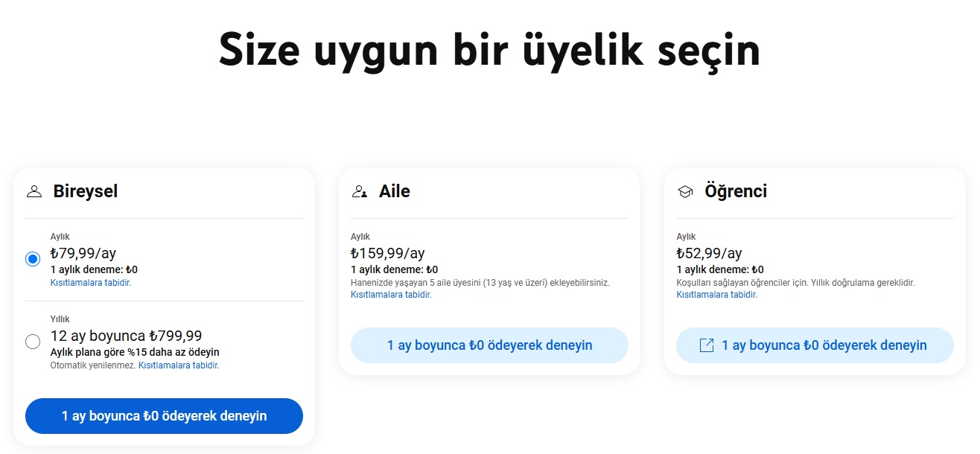The width and height of the screenshot is (980, 454).
Task: Click the graduation cap icon beside Öğrenci
Action: point(685,192)
